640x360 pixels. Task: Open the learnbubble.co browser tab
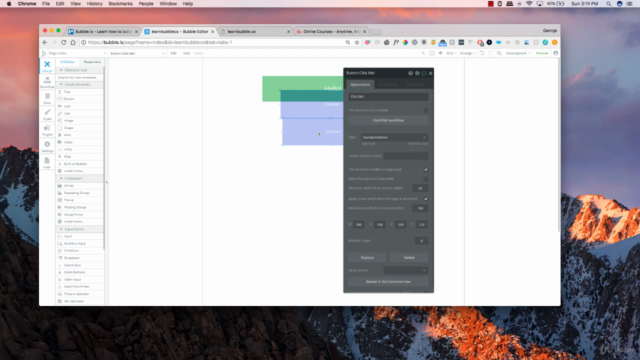coord(256,31)
